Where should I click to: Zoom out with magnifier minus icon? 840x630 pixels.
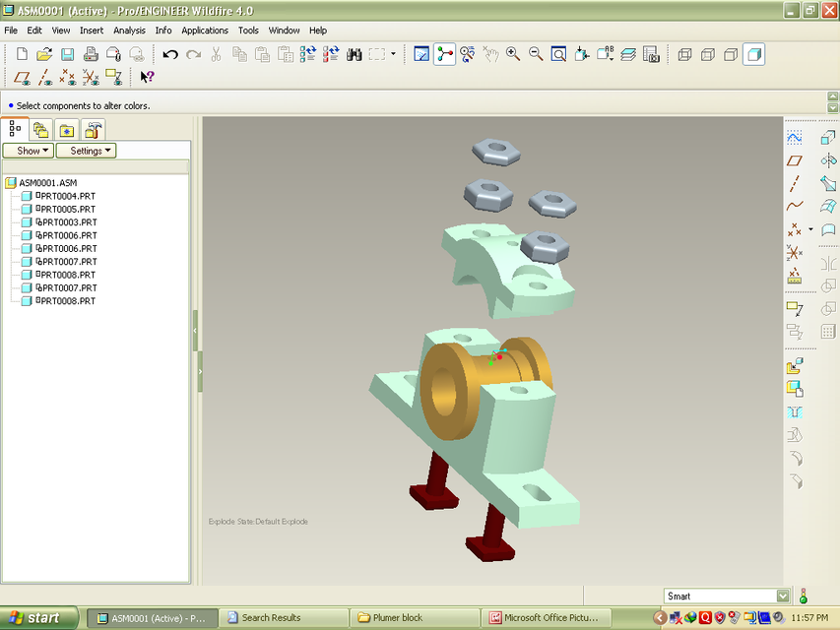(536, 54)
